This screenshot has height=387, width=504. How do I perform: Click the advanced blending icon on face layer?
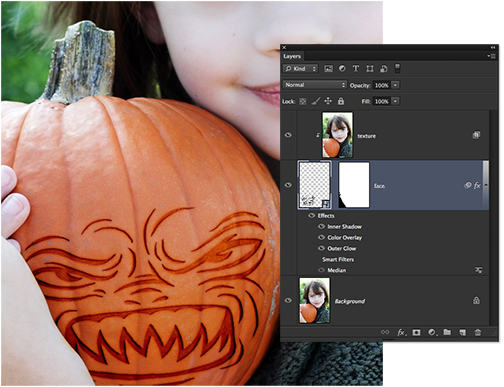tap(468, 185)
